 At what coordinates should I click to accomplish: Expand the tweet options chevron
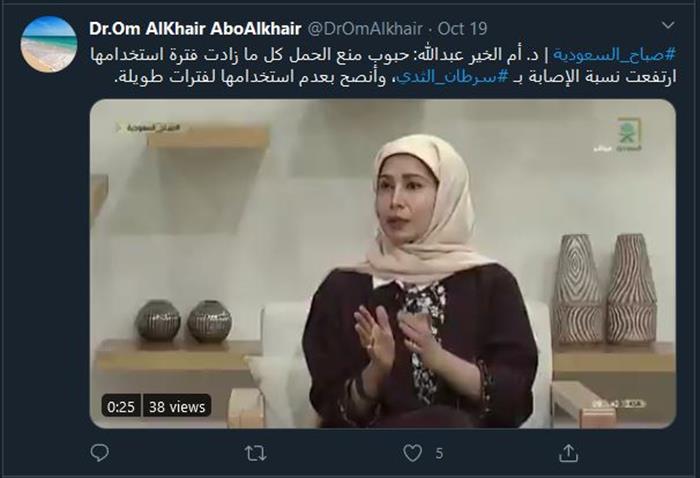point(668,25)
